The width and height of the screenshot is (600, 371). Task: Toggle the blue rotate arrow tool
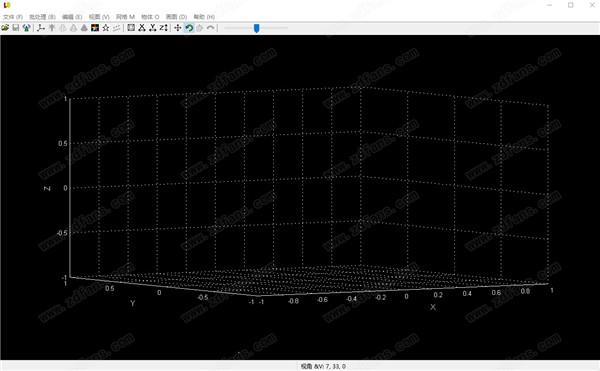tap(189, 28)
